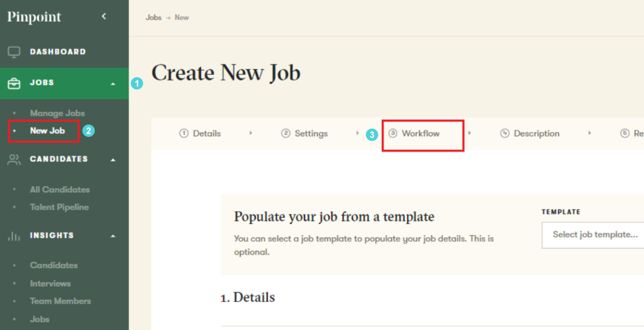Go to the Workflow step tab
Image resolution: width=644 pixels, height=330 pixels.
[x=420, y=134]
